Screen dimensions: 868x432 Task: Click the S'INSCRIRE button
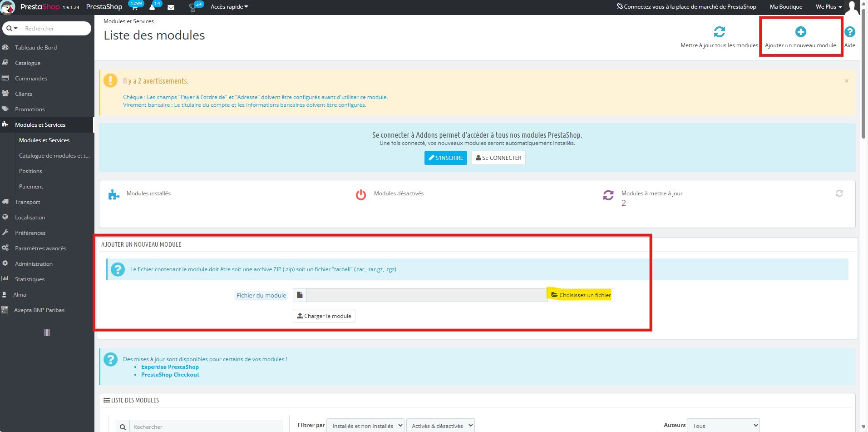[x=446, y=158]
